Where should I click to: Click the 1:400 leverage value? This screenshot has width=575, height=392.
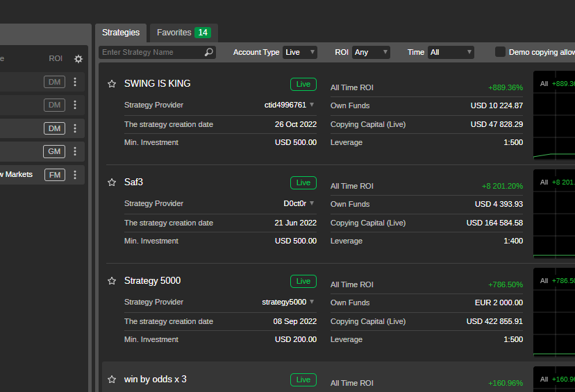point(513,241)
